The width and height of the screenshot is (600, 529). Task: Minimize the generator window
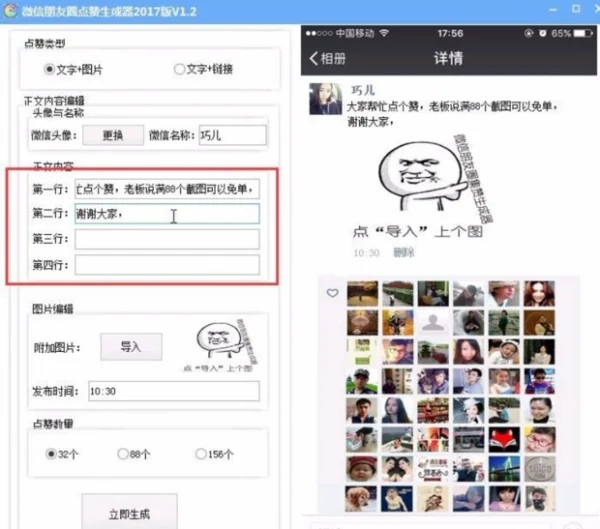tap(553, 10)
